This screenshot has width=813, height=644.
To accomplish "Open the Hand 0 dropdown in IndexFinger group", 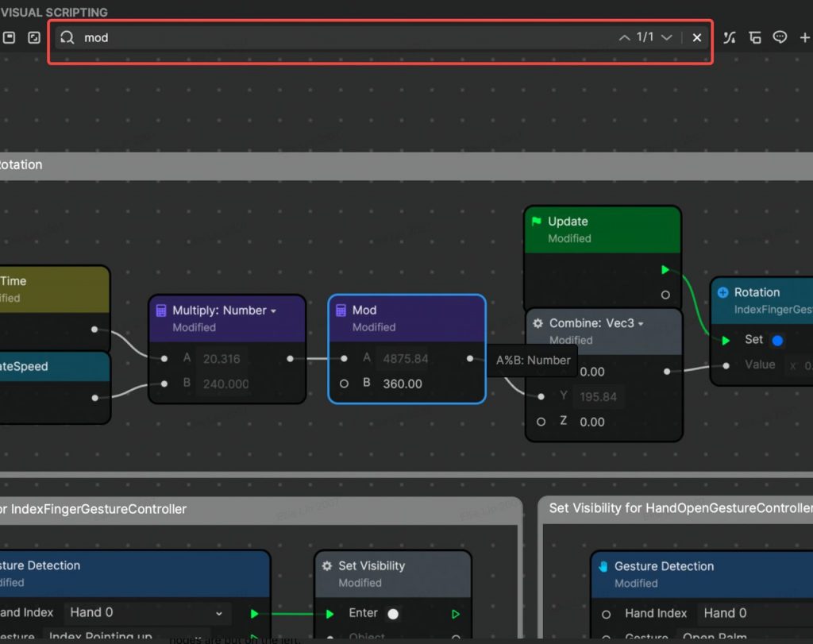I will coord(146,612).
